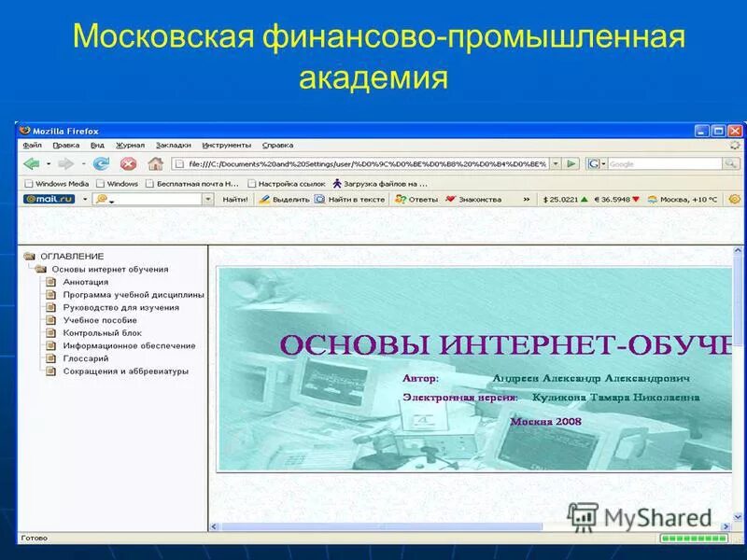Screen dimensions: 747x560
Task: Toggle the Выделить highlighter tool
Action: click(284, 201)
